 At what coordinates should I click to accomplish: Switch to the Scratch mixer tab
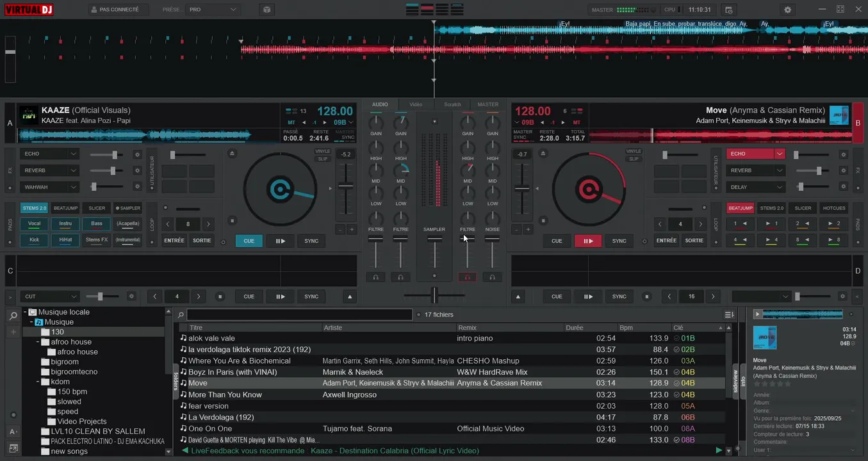[x=452, y=104]
